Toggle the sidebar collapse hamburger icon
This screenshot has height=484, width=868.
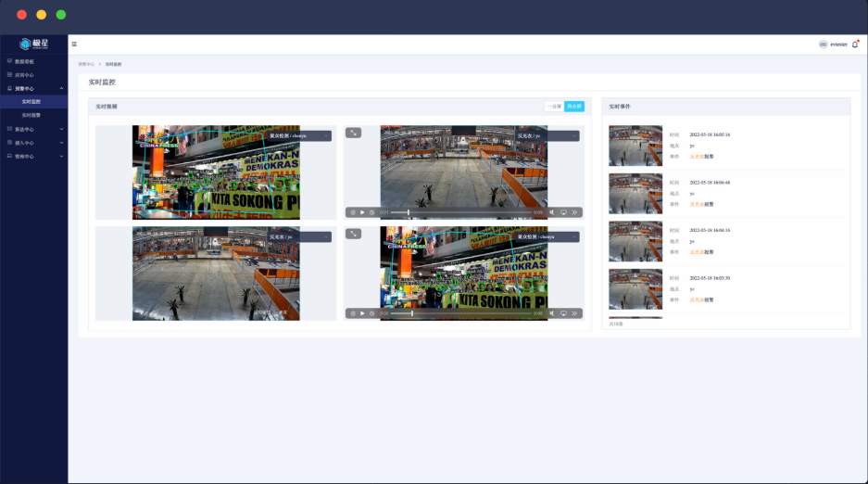(x=74, y=45)
